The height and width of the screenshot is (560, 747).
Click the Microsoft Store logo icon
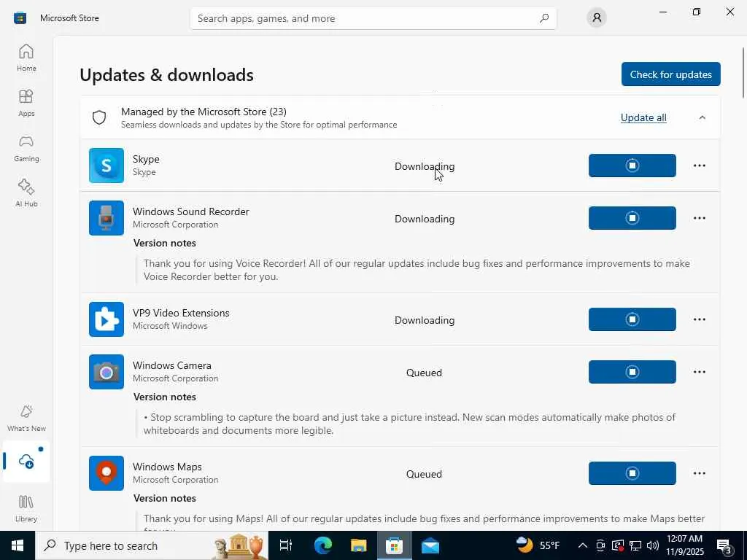coord(20,18)
